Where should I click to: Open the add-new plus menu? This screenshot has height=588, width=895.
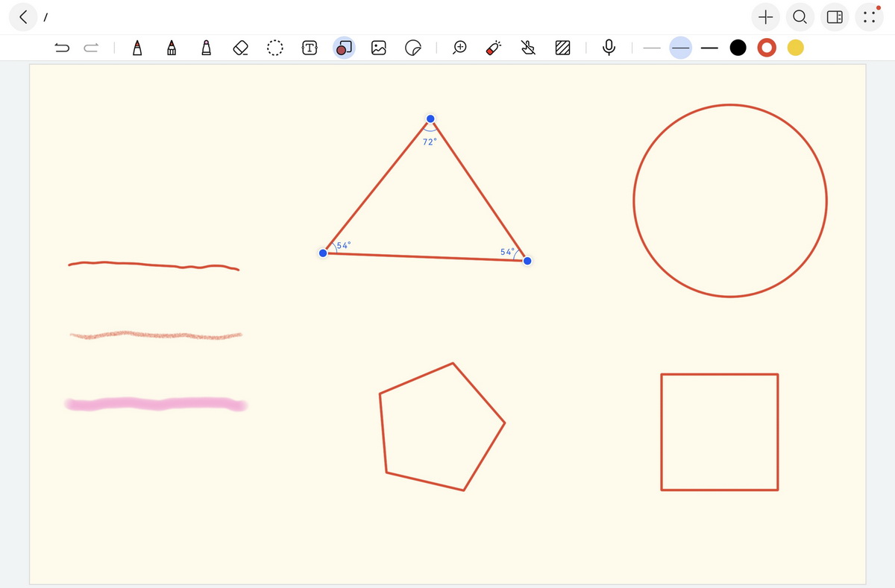click(765, 16)
